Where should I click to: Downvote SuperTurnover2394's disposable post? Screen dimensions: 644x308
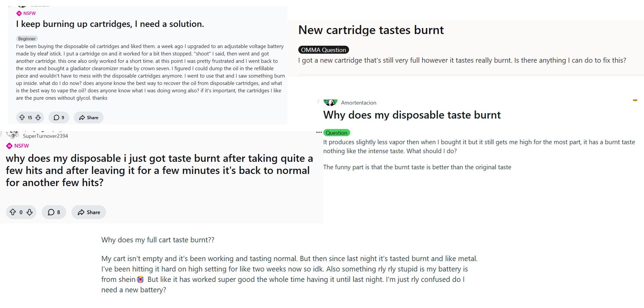[30, 212]
